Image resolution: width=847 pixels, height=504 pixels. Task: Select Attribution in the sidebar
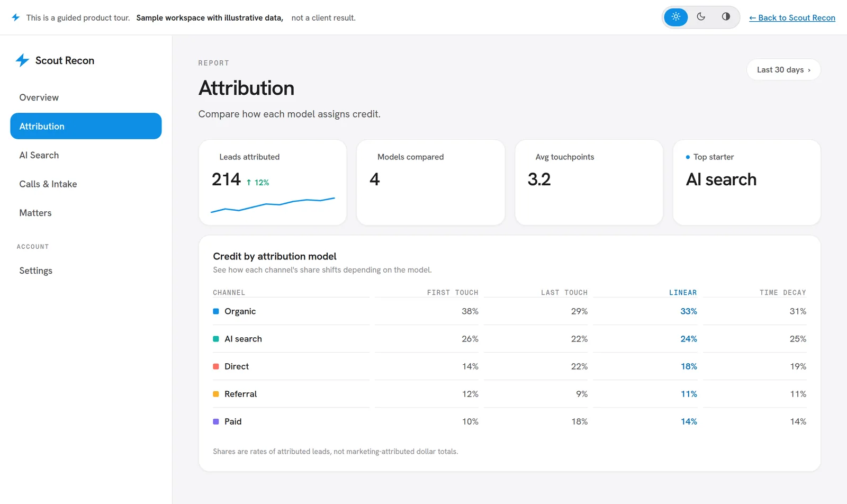[86, 126]
